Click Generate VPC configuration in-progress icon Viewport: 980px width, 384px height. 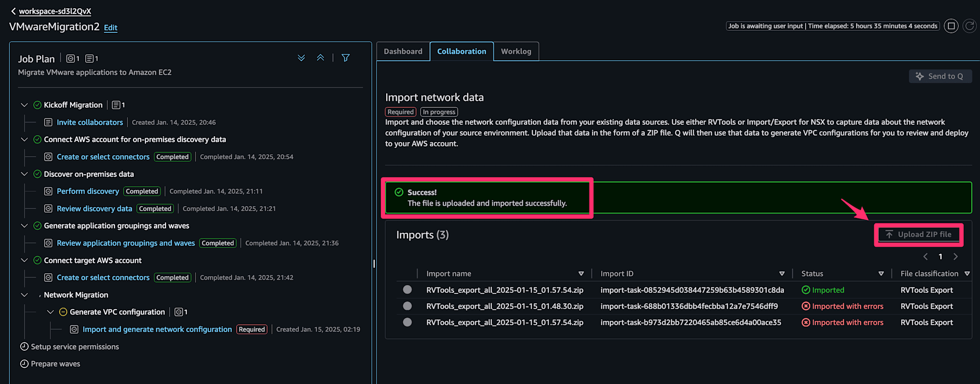coord(63,312)
